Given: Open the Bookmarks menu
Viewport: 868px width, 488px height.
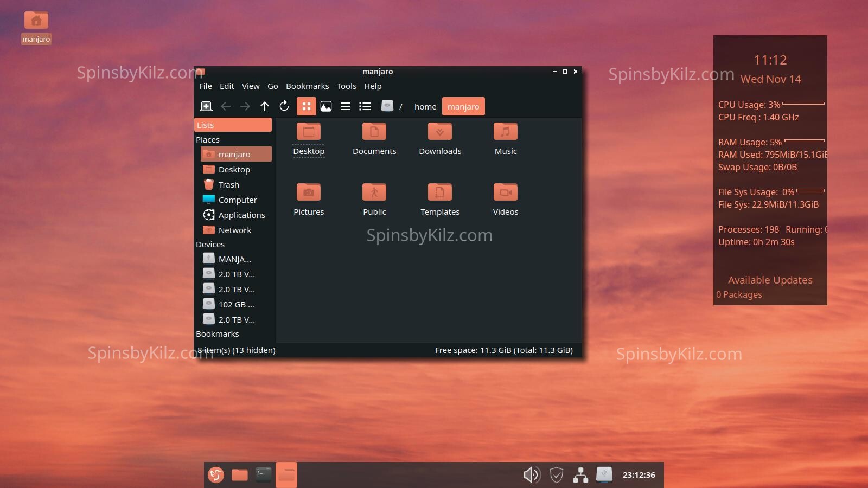Looking at the screenshot, I should coord(307,86).
